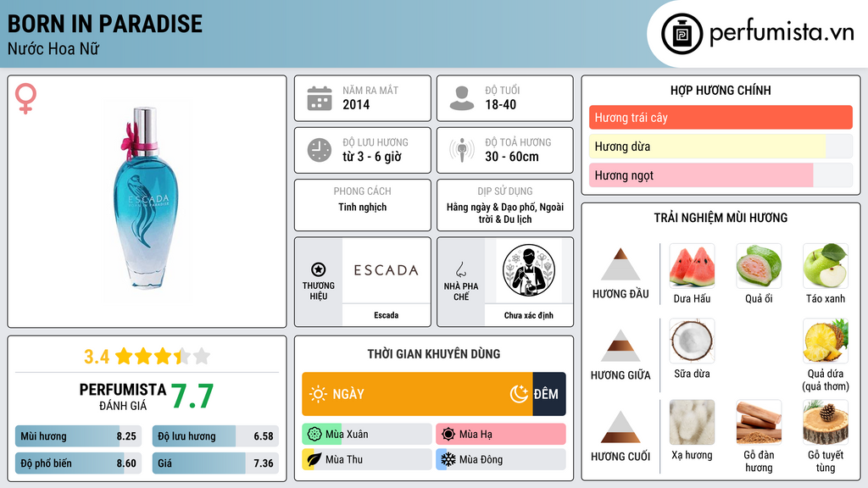Click the Độ phổ biến 8.60 score bar

click(78, 463)
